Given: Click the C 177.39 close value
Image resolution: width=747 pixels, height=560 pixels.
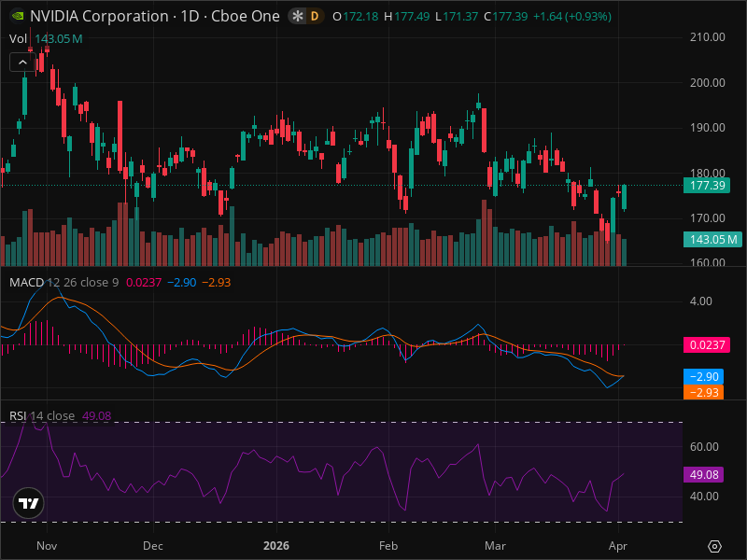Looking at the screenshot, I should [506, 17].
